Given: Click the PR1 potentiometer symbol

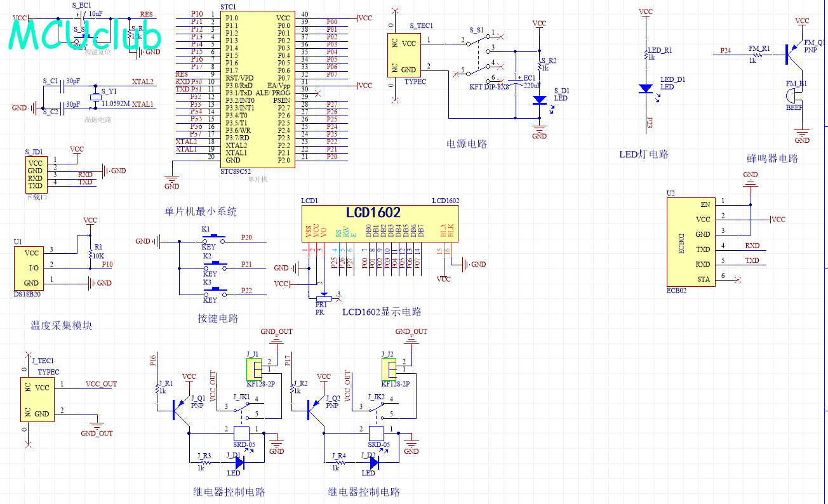Looking at the screenshot, I should pos(324,296).
